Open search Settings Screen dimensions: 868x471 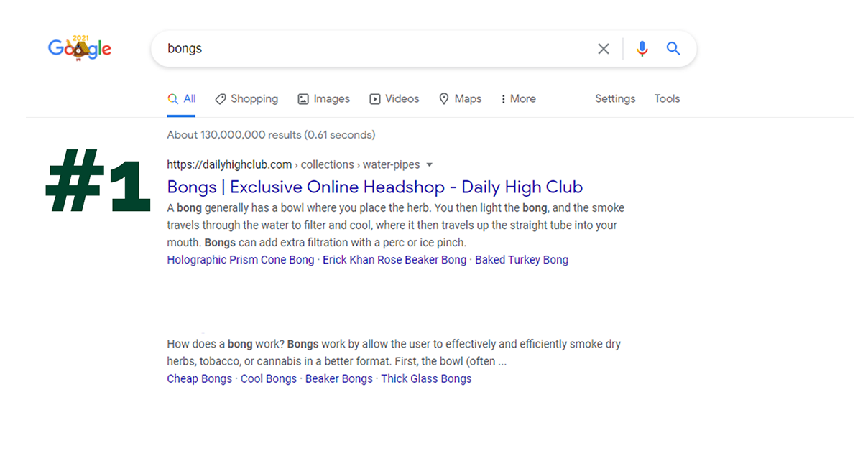pyautogui.click(x=615, y=99)
